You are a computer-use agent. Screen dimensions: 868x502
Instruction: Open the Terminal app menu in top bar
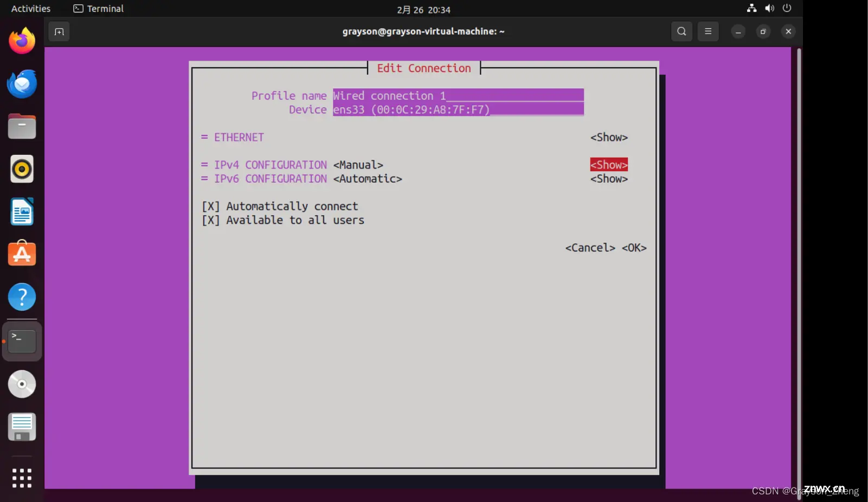click(x=99, y=9)
